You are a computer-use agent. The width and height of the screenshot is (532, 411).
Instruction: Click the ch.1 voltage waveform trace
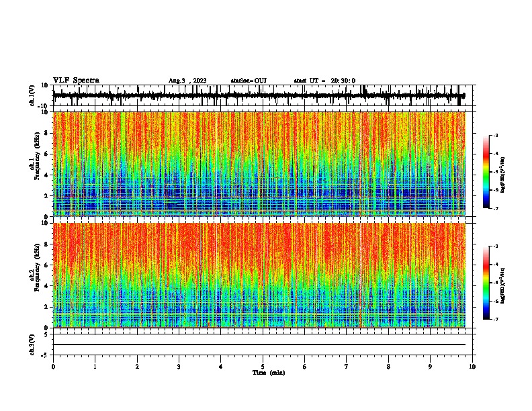pyautogui.click(x=259, y=95)
